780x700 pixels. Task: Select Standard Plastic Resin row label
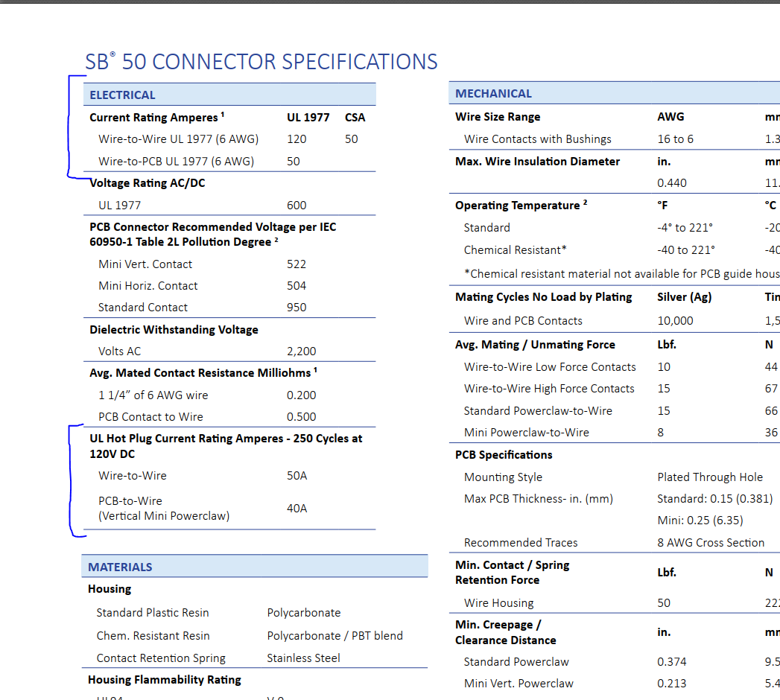153,612
